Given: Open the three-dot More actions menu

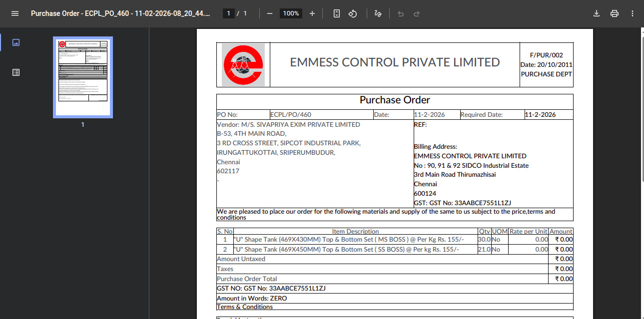Looking at the screenshot, I should 633,13.
